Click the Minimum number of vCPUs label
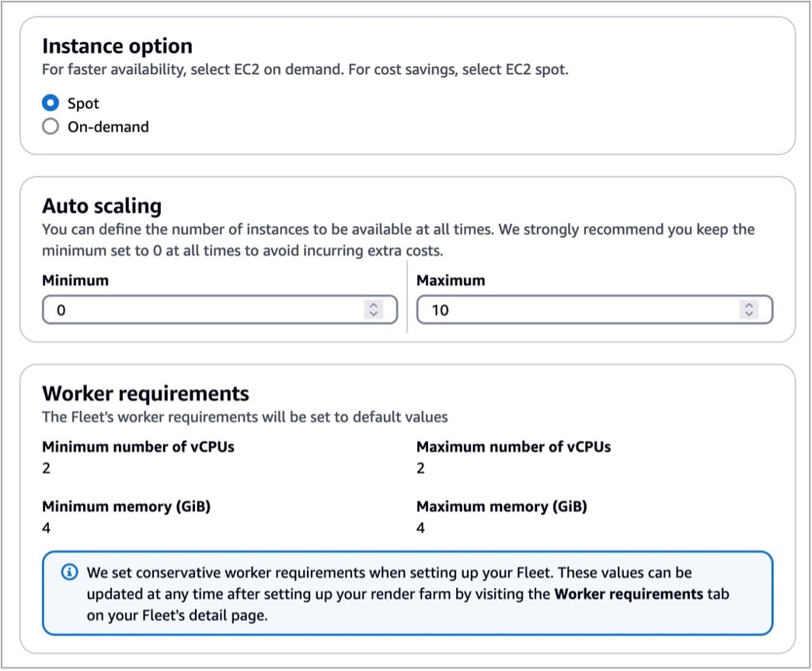This screenshot has height=671, width=812. coord(138,447)
